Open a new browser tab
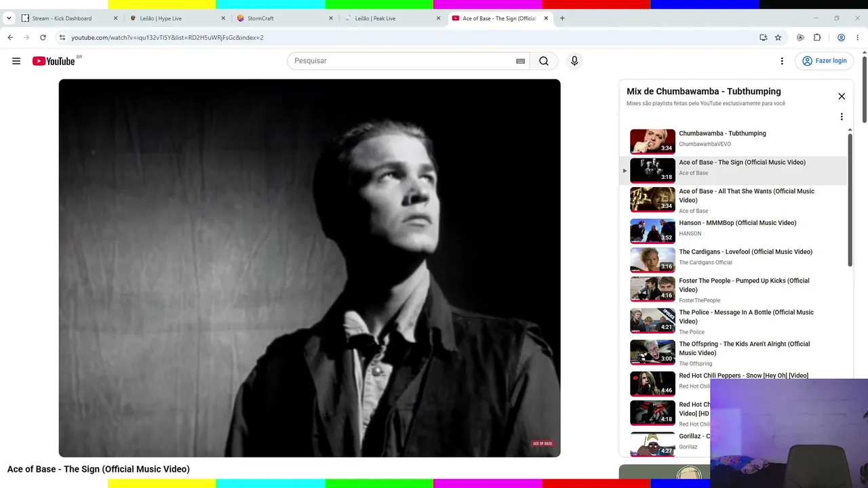This screenshot has width=868, height=488. point(562,18)
